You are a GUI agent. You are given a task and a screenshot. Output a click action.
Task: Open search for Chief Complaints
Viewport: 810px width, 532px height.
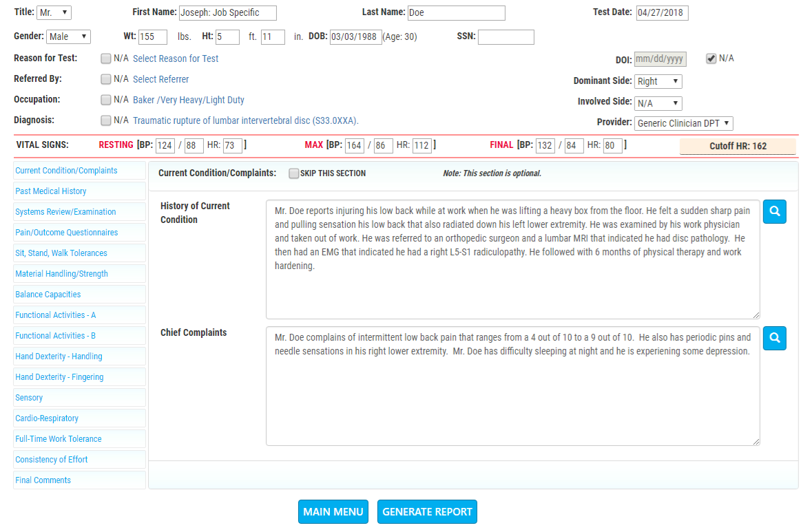[x=774, y=338]
